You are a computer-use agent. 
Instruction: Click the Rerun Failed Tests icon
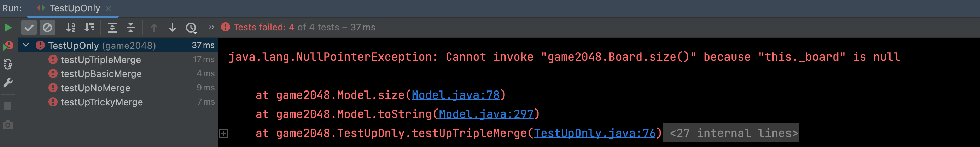tap(8, 46)
